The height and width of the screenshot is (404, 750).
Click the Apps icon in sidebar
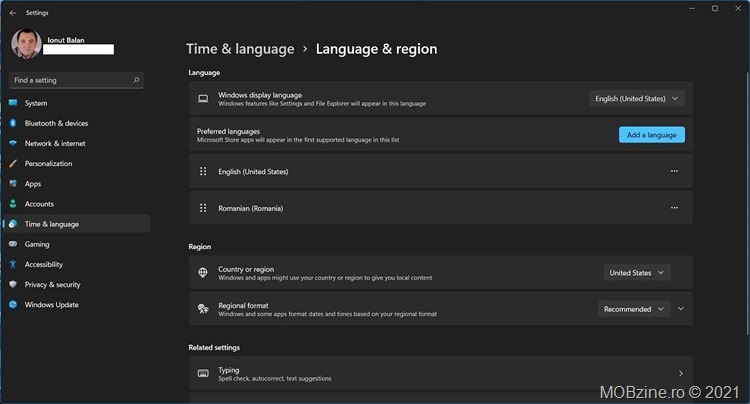(13, 184)
